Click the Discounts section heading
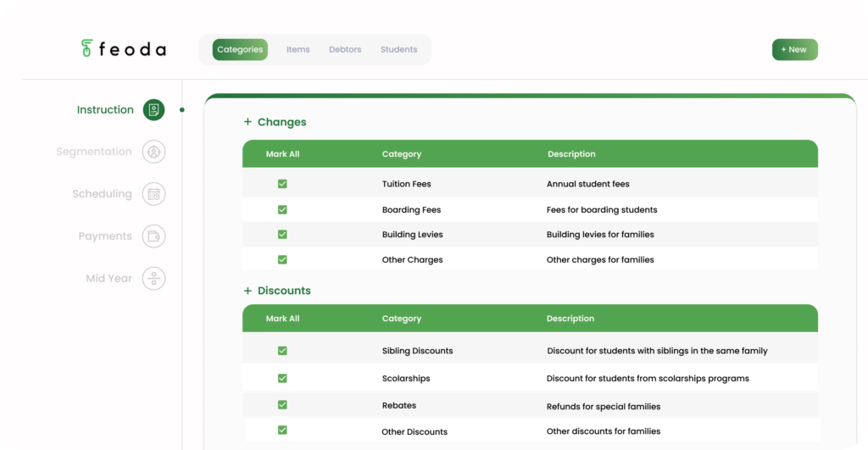Image resolution: width=868 pixels, height=450 pixels. point(284,291)
